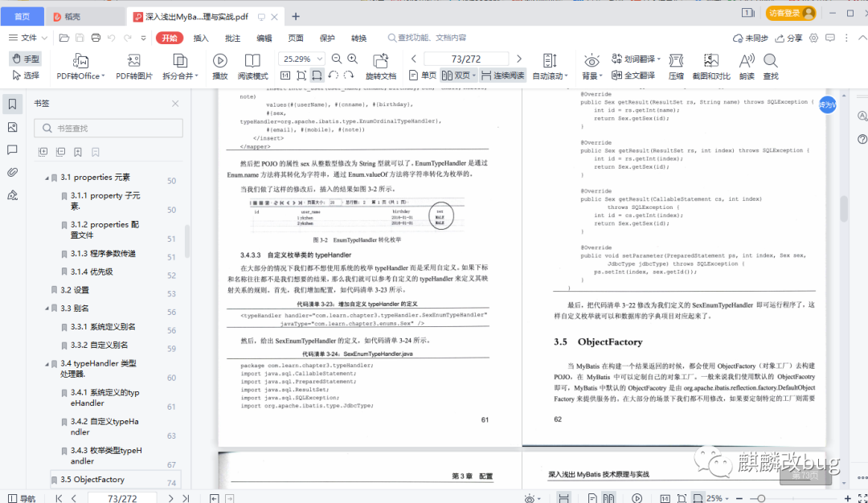Click the zoom slider handle in status bar
868x503 pixels.
pyautogui.click(x=761, y=498)
